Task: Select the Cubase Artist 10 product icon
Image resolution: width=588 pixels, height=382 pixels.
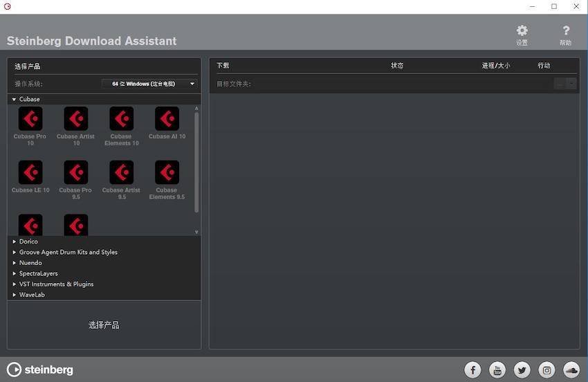Action: click(76, 118)
